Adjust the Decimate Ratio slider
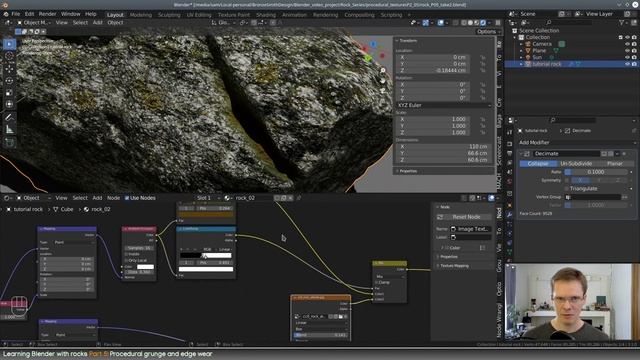Image resolution: width=640 pixels, height=360 pixels. [596, 172]
